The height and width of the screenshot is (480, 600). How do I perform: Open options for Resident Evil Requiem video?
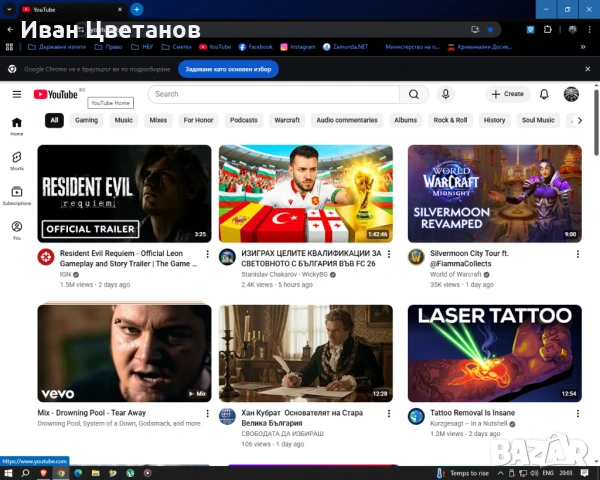click(207, 254)
